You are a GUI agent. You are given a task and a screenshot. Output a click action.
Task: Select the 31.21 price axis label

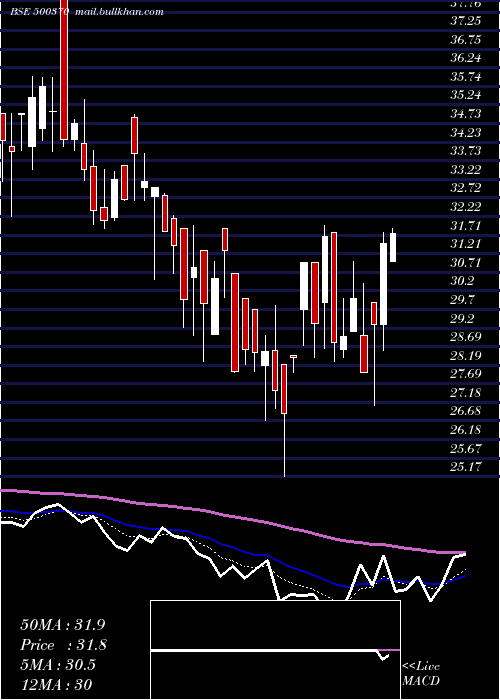466,244
